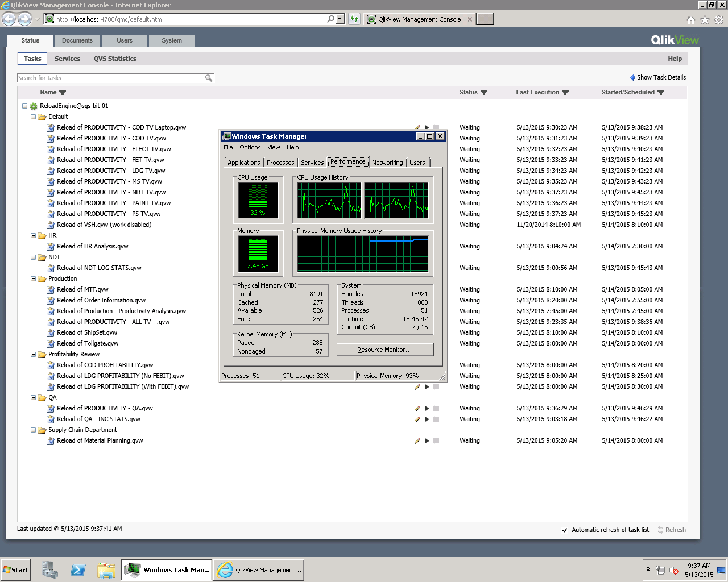The image size is (728, 582).
Task: Collapse the QA folder
Action: pyautogui.click(x=33, y=398)
